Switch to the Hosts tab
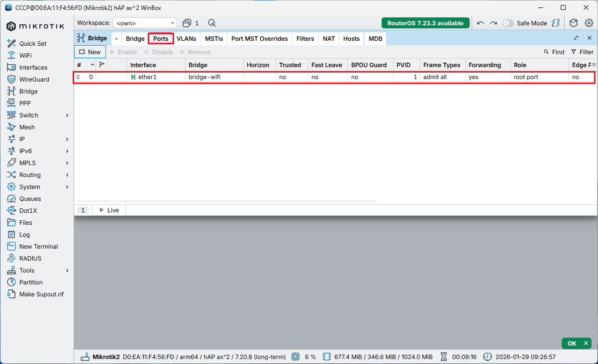Image resolution: width=598 pixels, height=364 pixels. [x=351, y=39]
